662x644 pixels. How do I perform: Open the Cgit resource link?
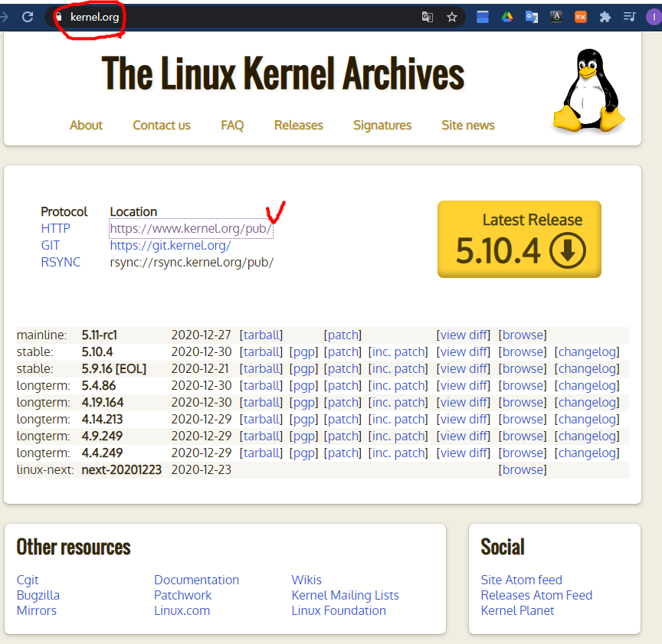pos(28,580)
